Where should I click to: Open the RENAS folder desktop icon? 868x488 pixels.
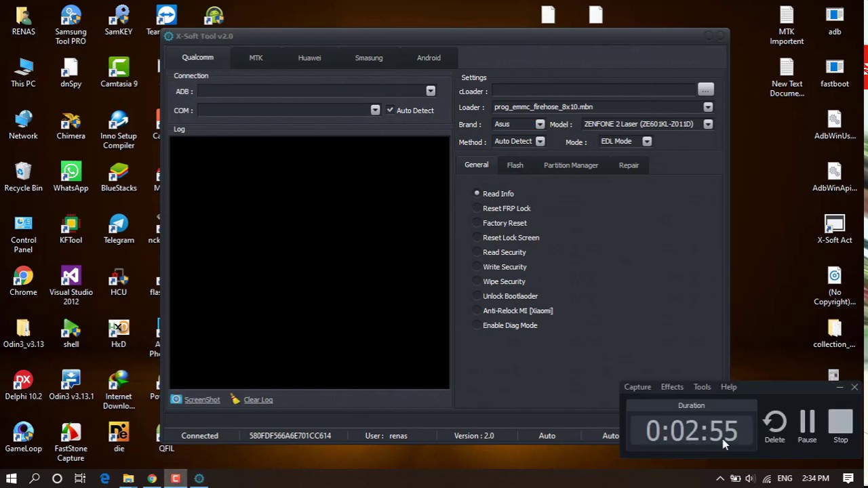[x=23, y=20]
